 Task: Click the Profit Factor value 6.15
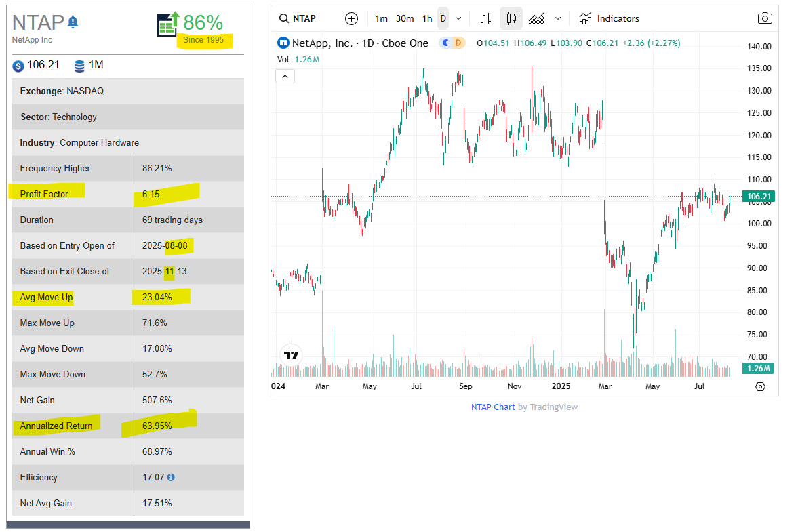point(151,195)
